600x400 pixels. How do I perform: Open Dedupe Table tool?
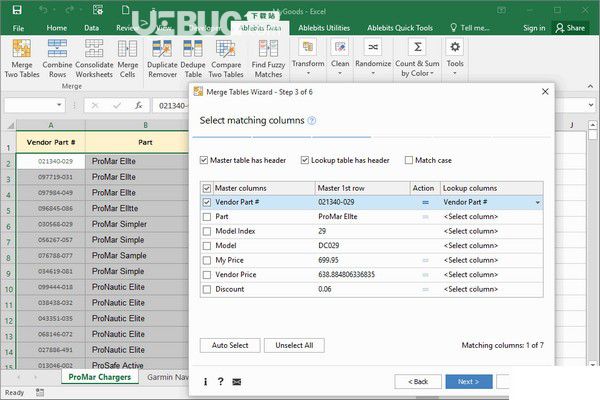(x=193, y=59)
